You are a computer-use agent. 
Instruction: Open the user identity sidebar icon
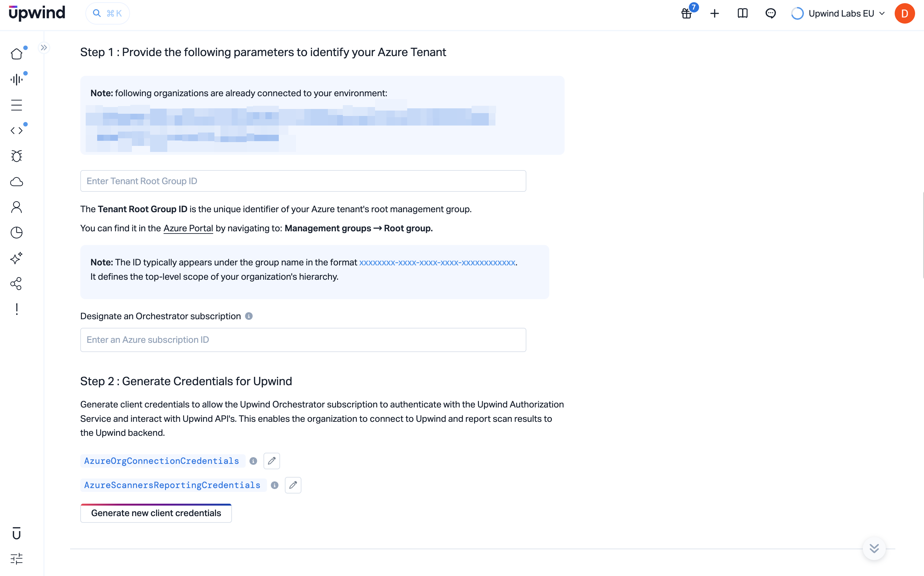tap(16, 207)
